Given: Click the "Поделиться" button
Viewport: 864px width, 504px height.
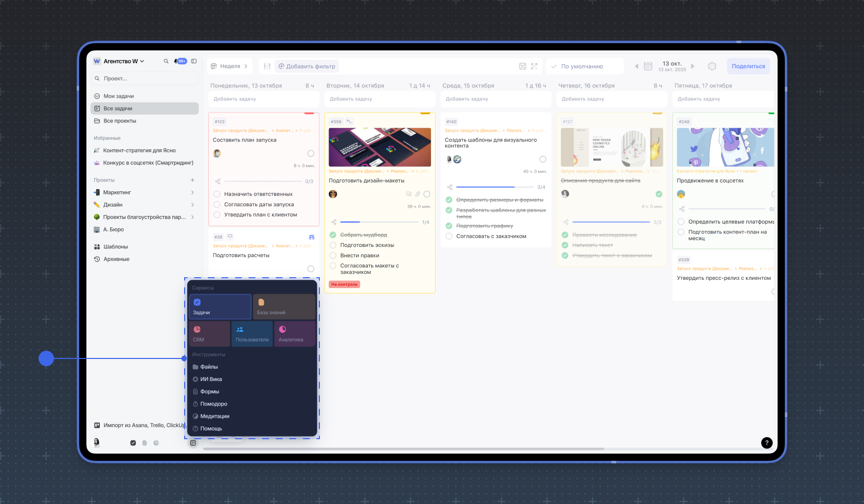Looking at the screenshot, I should tap(748, 66).
